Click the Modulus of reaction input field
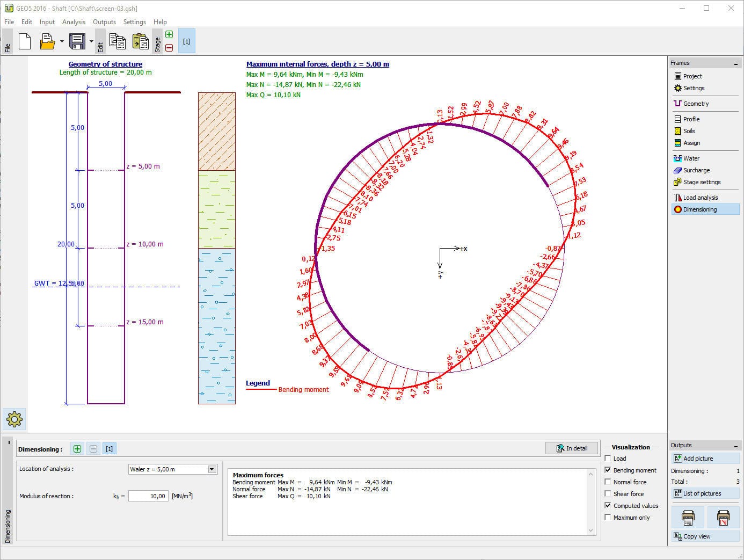 click(x=148, y=496)
